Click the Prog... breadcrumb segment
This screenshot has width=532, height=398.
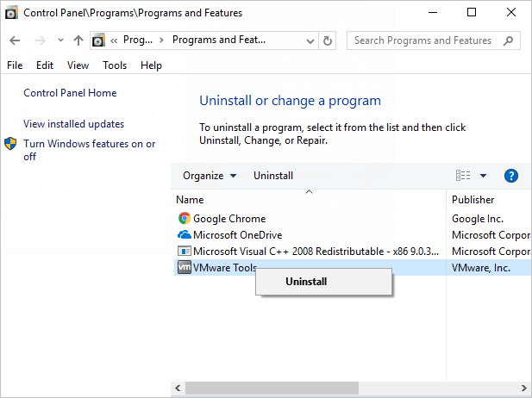click(x=138, y=40)
